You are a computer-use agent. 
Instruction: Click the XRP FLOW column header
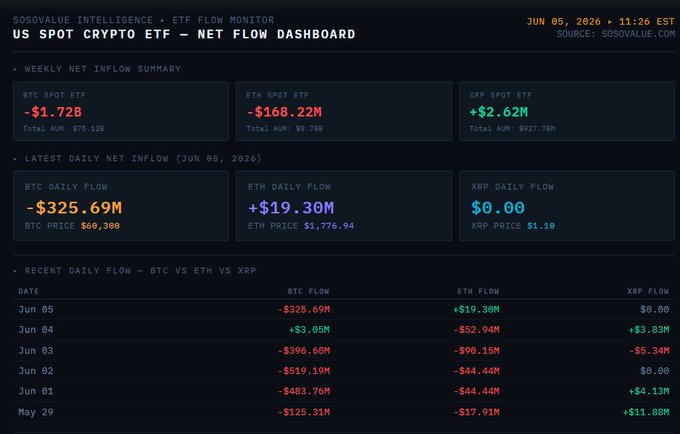pyautogui.click(x=648, y=291)
